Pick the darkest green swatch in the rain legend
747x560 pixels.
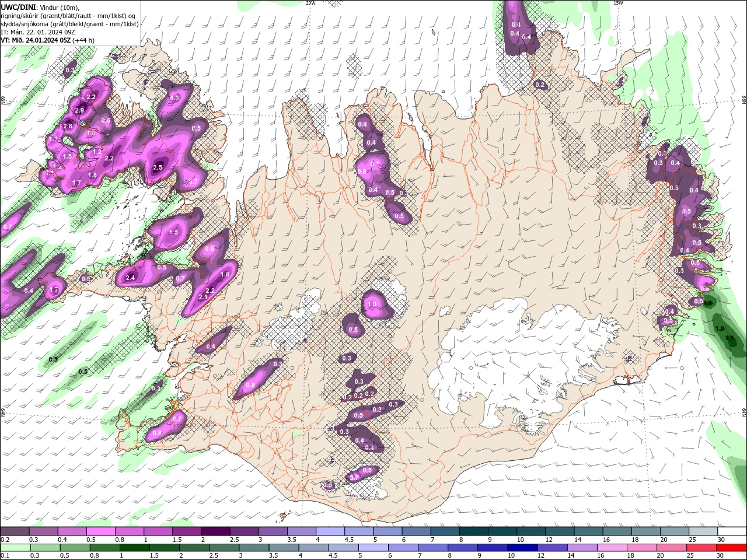point(135,548)
